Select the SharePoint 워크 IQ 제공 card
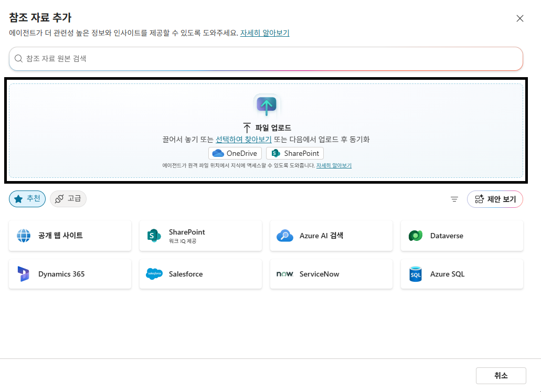Image resolution: width=541 pixels, height=392 pixels. (x=201, y=236)
